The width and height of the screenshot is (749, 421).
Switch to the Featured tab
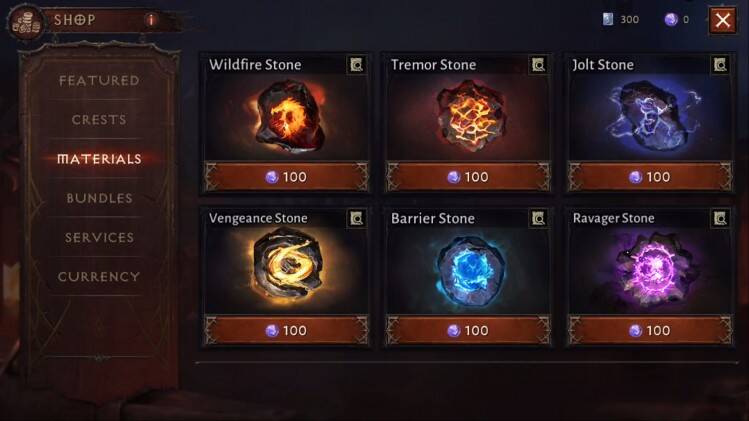[x=99, y=80]
